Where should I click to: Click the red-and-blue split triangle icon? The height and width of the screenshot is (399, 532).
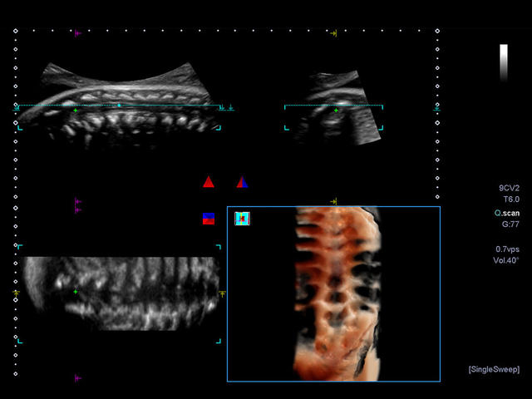coord(242,182)
